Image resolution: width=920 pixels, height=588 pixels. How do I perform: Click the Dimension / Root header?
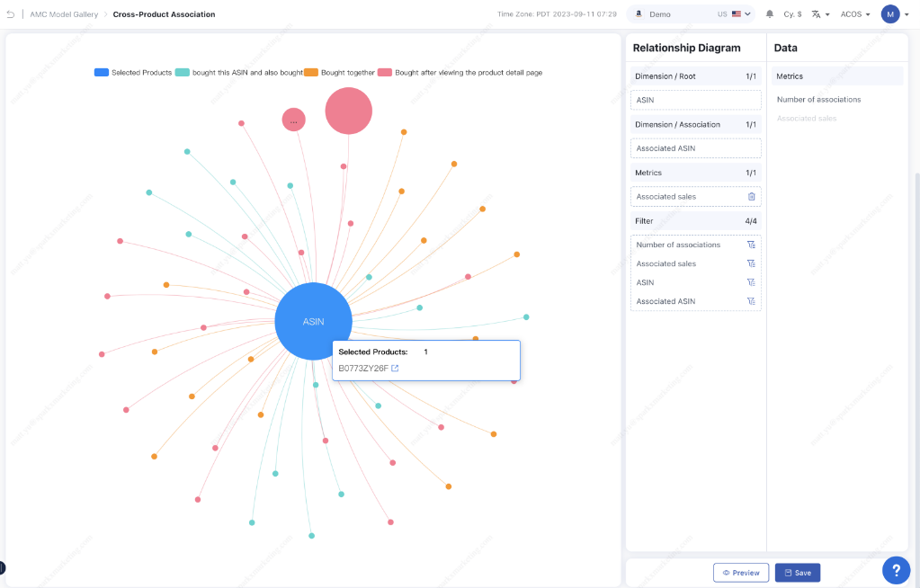click(x=696, y=76)
